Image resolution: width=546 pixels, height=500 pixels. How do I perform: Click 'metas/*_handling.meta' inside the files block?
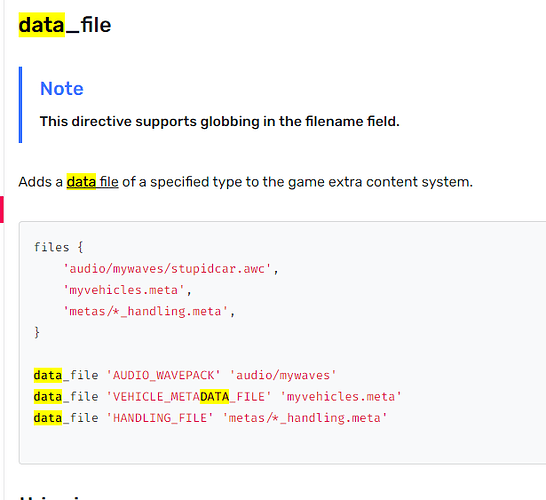(x=145, y=311)
